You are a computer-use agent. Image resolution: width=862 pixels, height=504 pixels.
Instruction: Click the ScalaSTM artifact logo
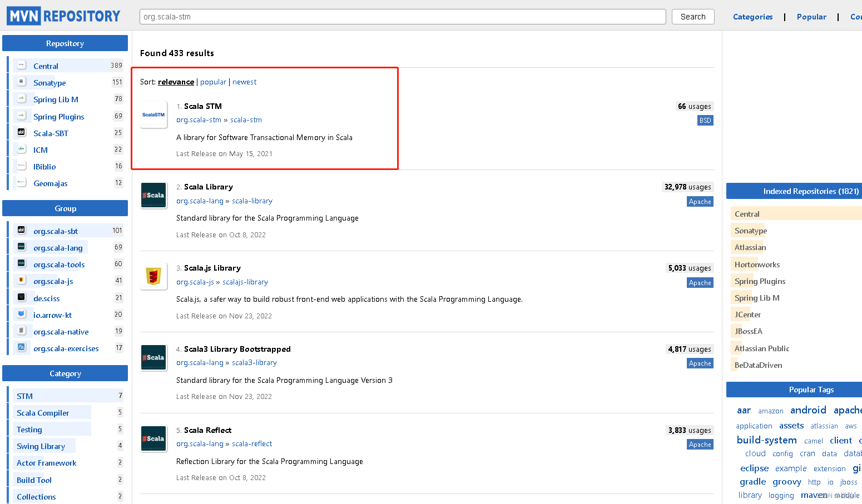coord(153,114)
